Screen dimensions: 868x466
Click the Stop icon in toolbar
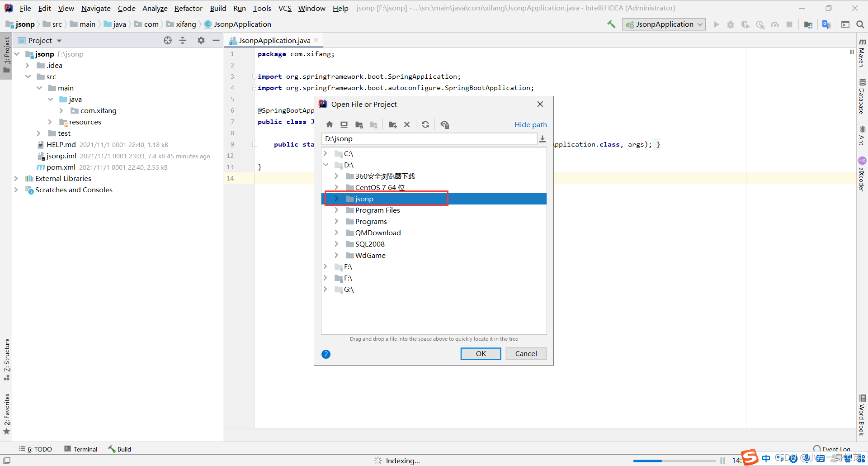tap(789, 24)
